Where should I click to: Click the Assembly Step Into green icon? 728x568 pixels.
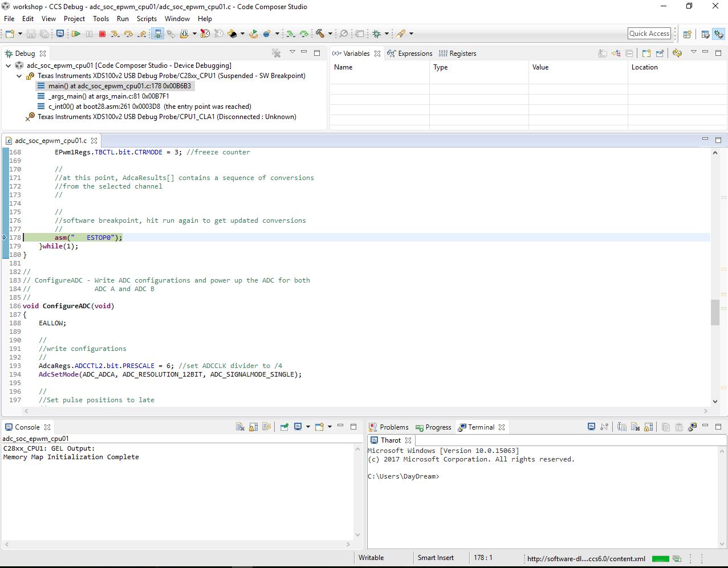[x=290, y=34]
